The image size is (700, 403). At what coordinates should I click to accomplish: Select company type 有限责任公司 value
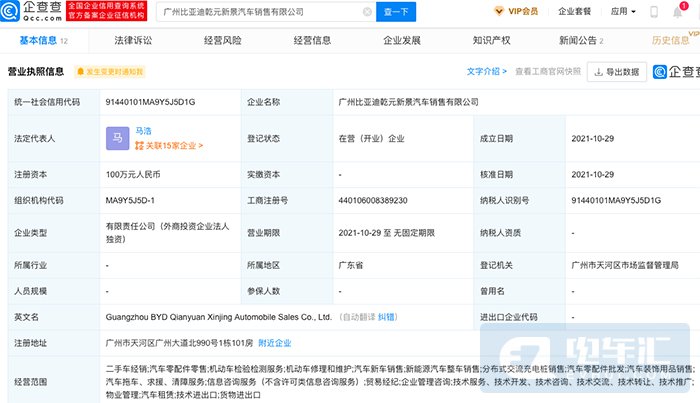point(167,233)
